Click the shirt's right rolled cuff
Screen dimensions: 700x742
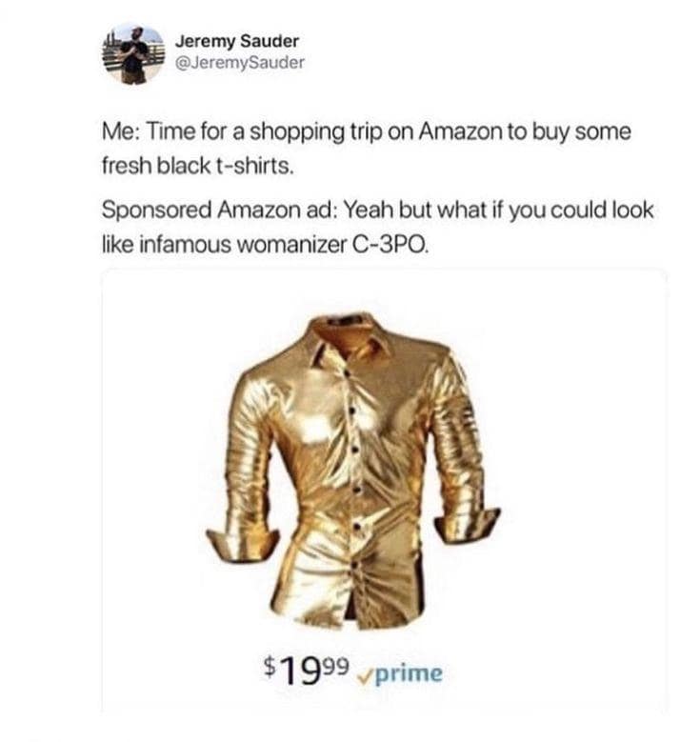pyautogui.click(x=469, y=525)
